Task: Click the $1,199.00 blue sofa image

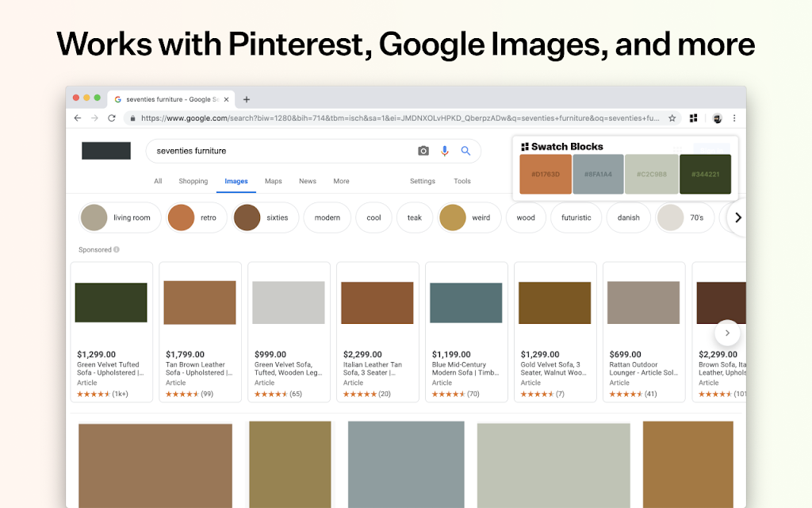Action: pos(466,302)
